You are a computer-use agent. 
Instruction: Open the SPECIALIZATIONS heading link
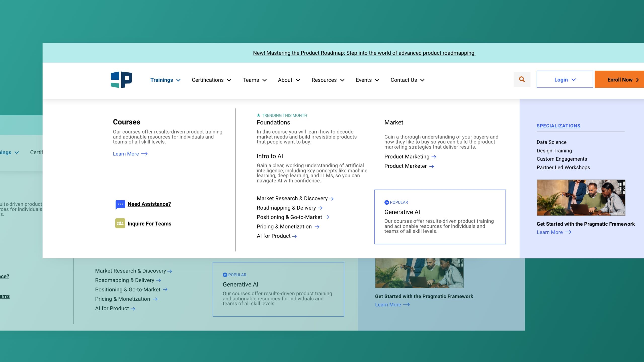[x=558, y=126]
